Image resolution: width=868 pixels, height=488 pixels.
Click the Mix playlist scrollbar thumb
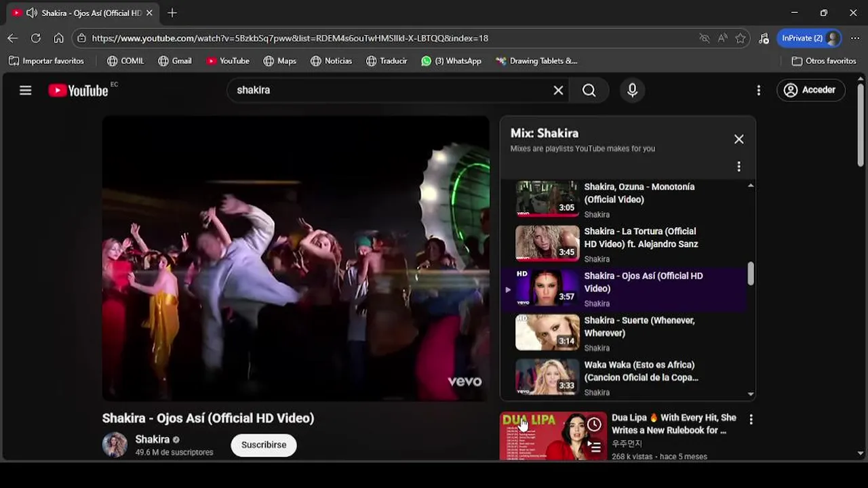(x=751, y=273)
